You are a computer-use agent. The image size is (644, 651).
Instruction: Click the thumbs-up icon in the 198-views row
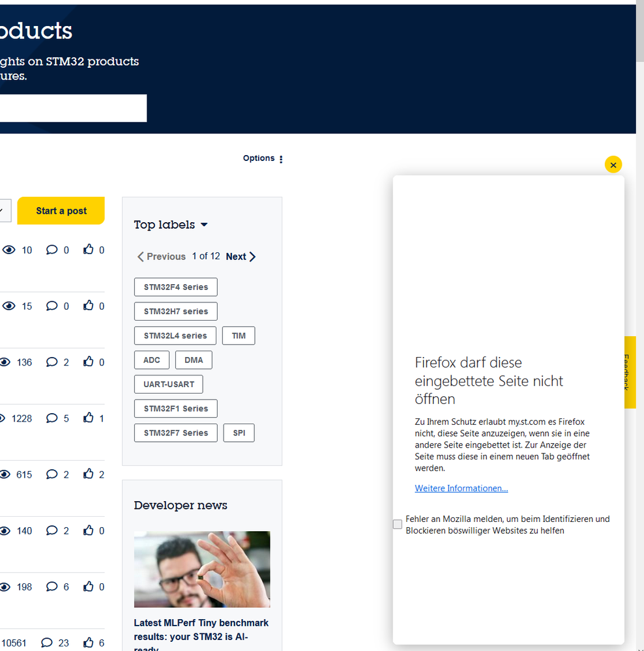pyautogui.click(x=88, y=586)
